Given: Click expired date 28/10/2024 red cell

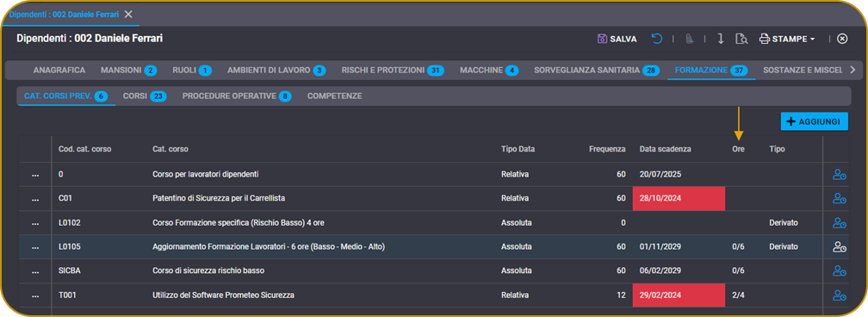Looking at the screenshot, I should pyautogui.click(x=679, y=198).
